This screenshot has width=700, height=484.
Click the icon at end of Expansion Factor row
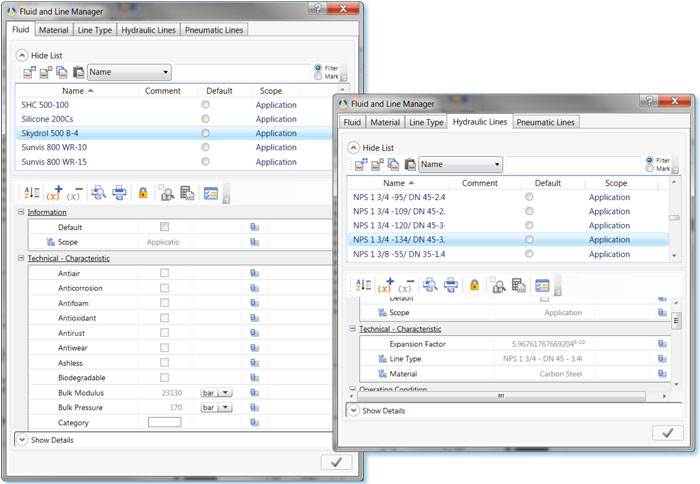(662, 343)
